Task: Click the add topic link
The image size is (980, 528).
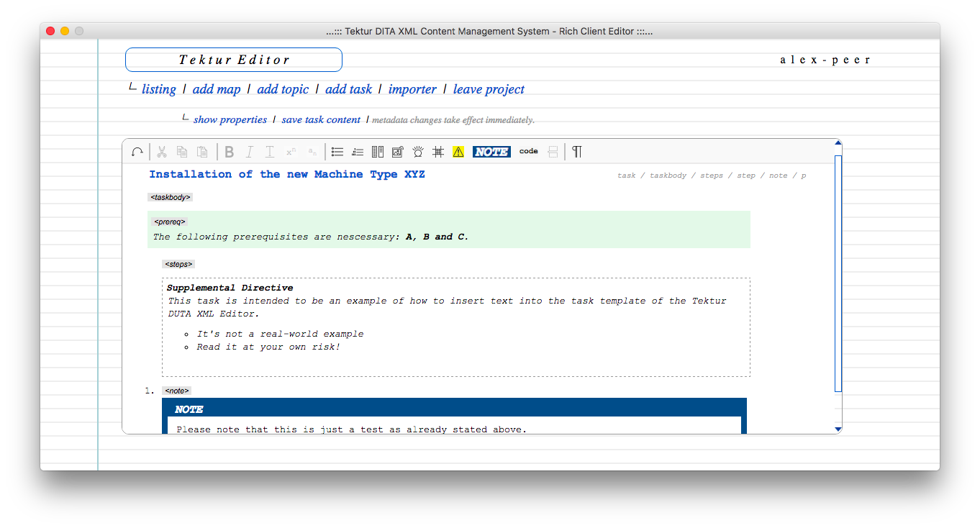Action: pyautogui.click(x=283, y=89)
